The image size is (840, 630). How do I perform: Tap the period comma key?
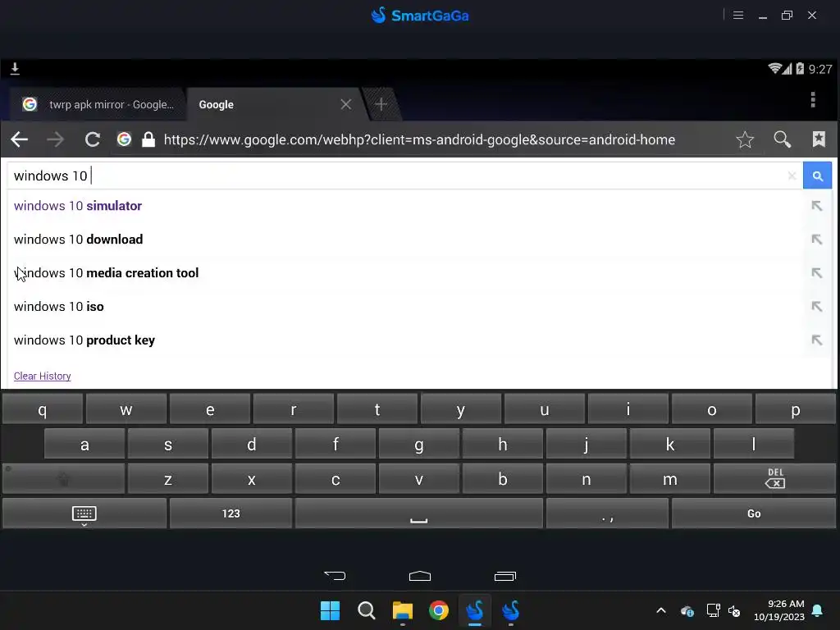coord(608,514)
